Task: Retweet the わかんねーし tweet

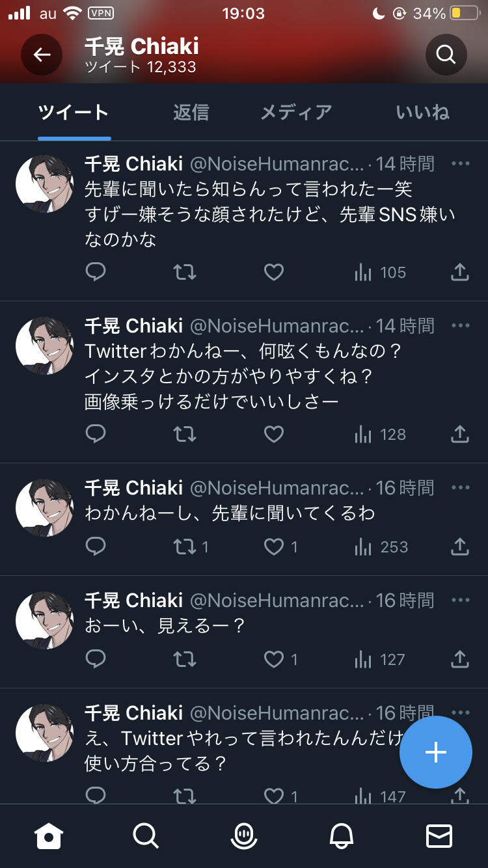Action: [x=185, y=547]
